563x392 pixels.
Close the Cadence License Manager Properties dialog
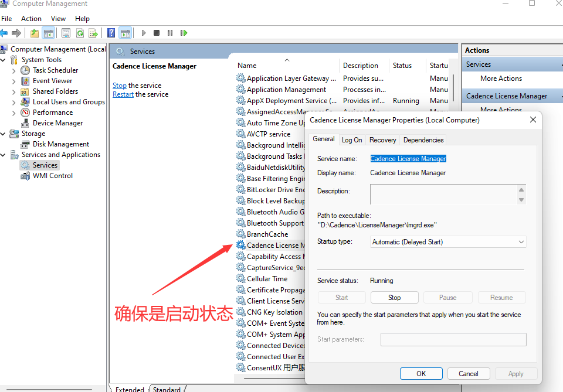pos(533,120)
